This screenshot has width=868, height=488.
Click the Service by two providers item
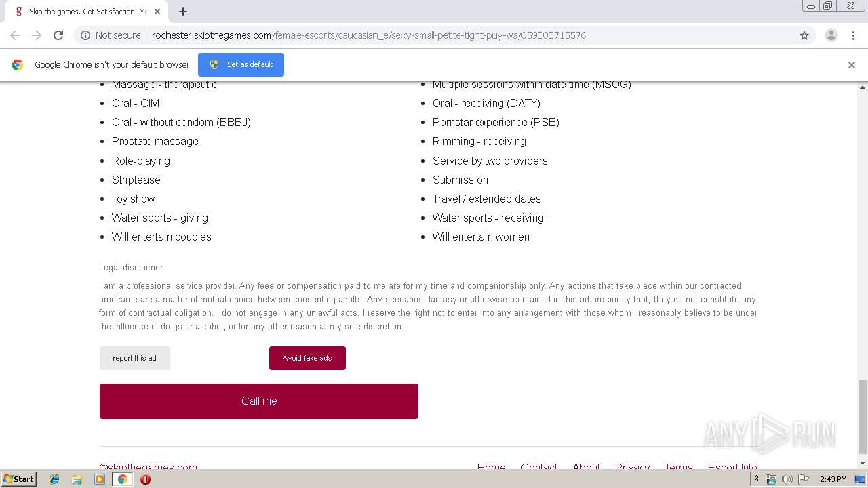pyautogui.click(x=490, y=161)
